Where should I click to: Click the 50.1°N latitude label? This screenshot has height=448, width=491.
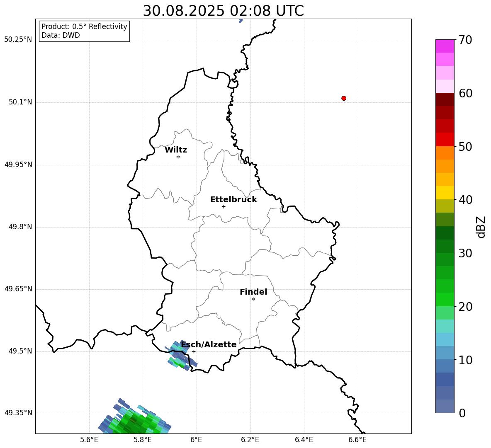tap(20, 102)
